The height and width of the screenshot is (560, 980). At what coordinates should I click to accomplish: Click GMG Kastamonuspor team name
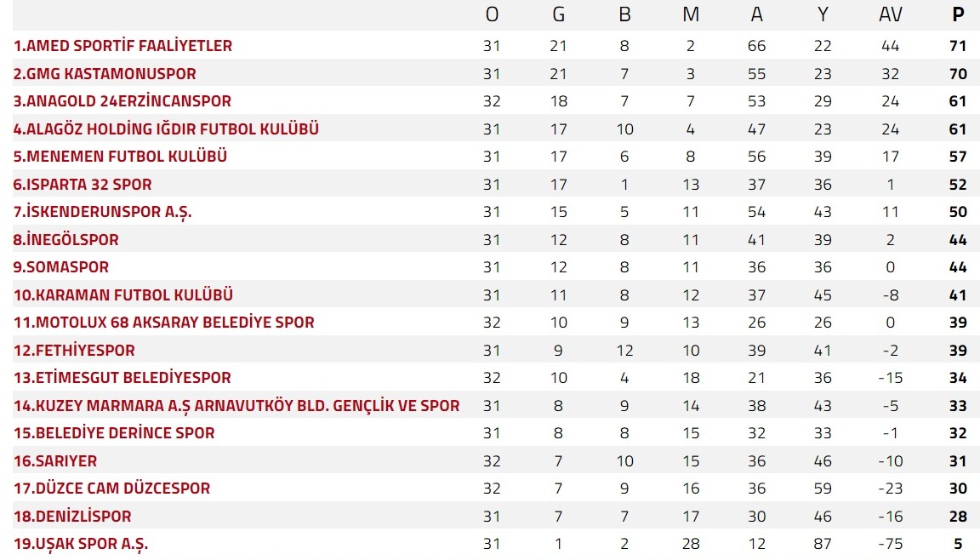105,74
